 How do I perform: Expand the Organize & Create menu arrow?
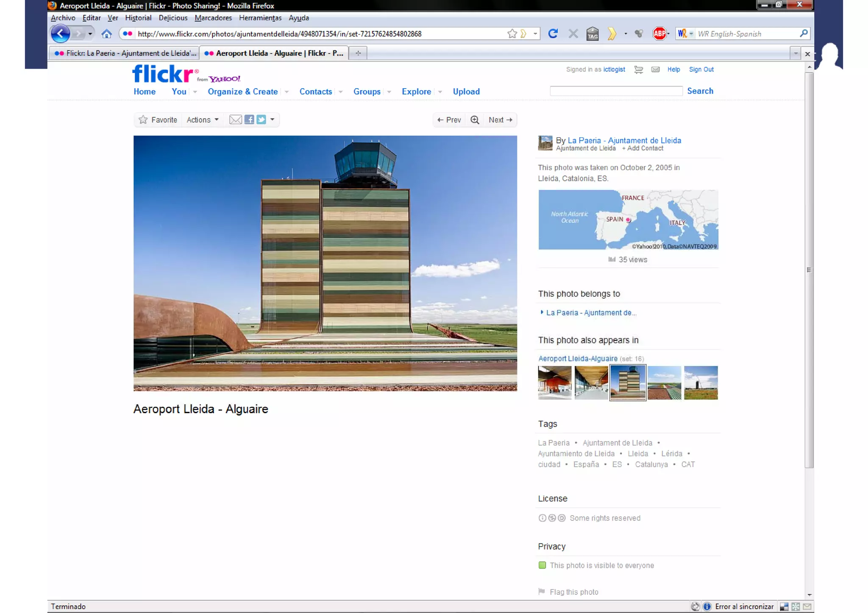[287, 92]
